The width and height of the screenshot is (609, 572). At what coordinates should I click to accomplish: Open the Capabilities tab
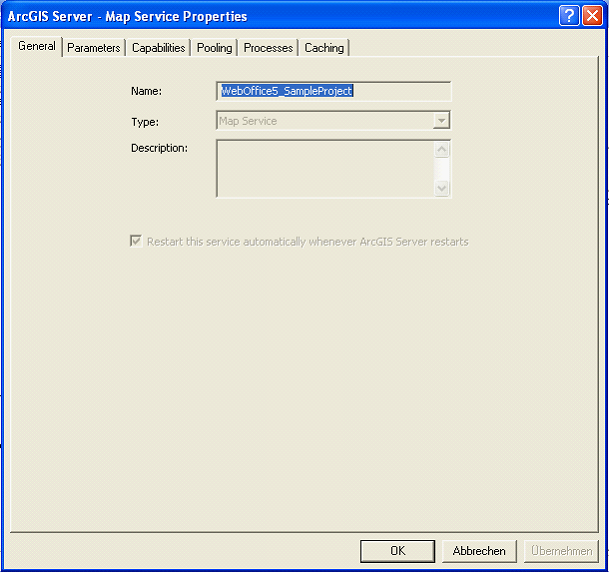point(158,48)
